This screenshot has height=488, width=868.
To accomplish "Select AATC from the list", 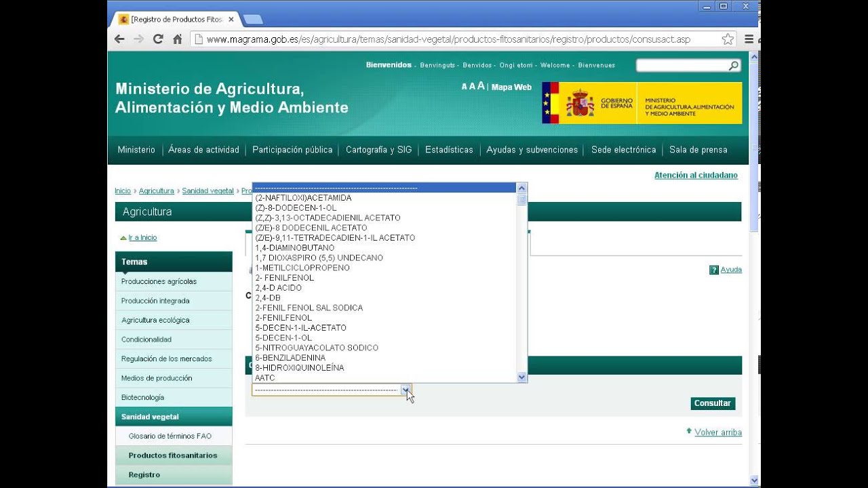I will (384, 378).
